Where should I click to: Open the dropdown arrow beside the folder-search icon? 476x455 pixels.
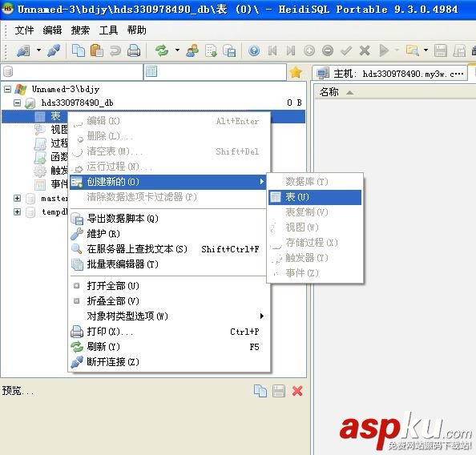tap(426, 50)
